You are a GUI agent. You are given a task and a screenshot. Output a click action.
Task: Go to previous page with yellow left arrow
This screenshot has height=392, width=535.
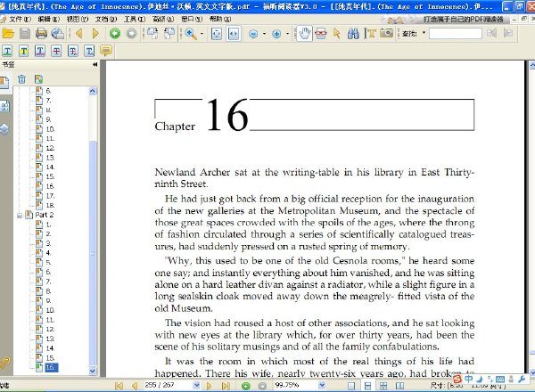tap(79, 33)
